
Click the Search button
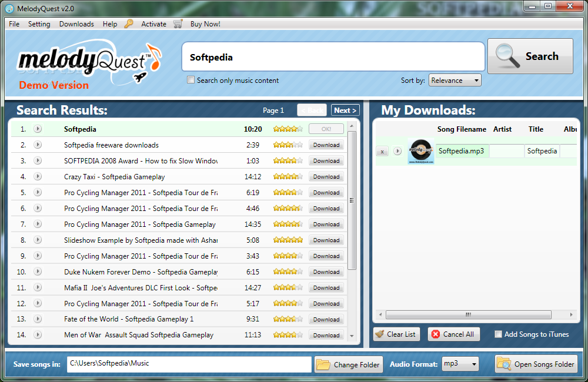click(x=530, y=56)
